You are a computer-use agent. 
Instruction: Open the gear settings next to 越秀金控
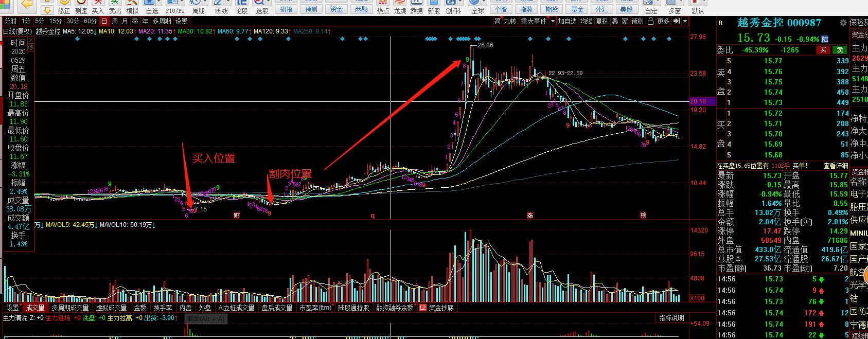pos(843,23)
